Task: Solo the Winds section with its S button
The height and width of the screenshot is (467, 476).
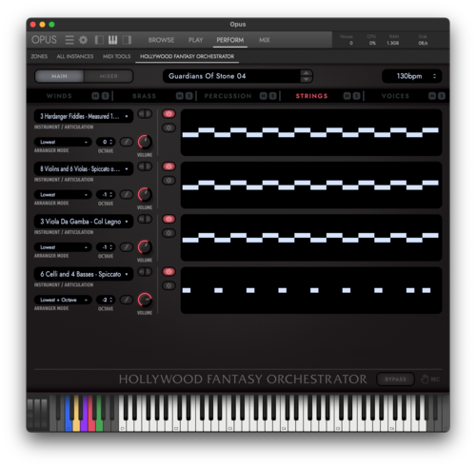Action: coord(106,96)
